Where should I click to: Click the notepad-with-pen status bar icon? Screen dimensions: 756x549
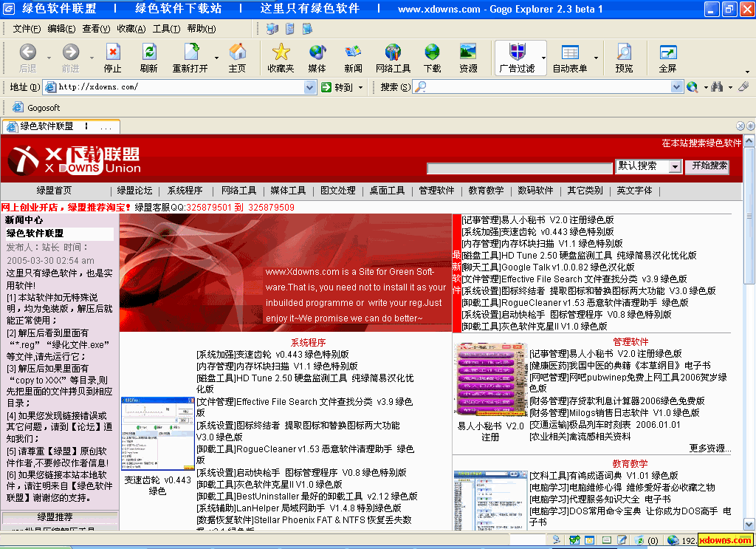pyautogui.click(x=622, y=540)
